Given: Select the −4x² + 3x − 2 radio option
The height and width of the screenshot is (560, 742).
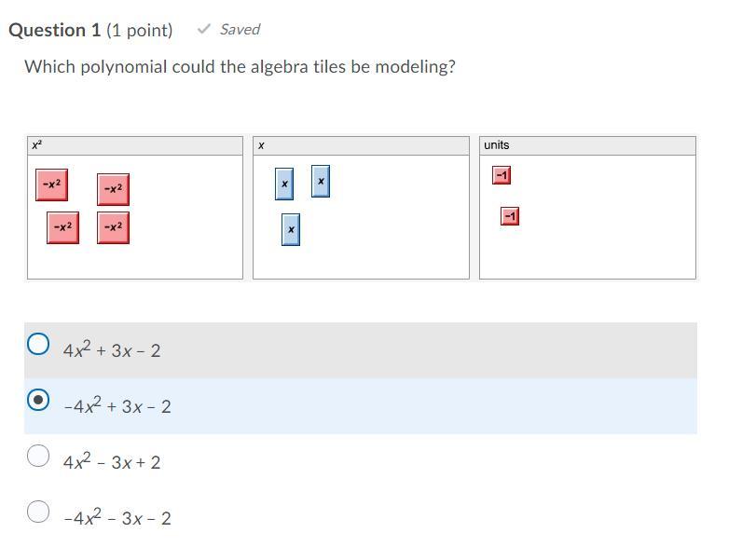Looking at the screenshot, I should point(38,400).
